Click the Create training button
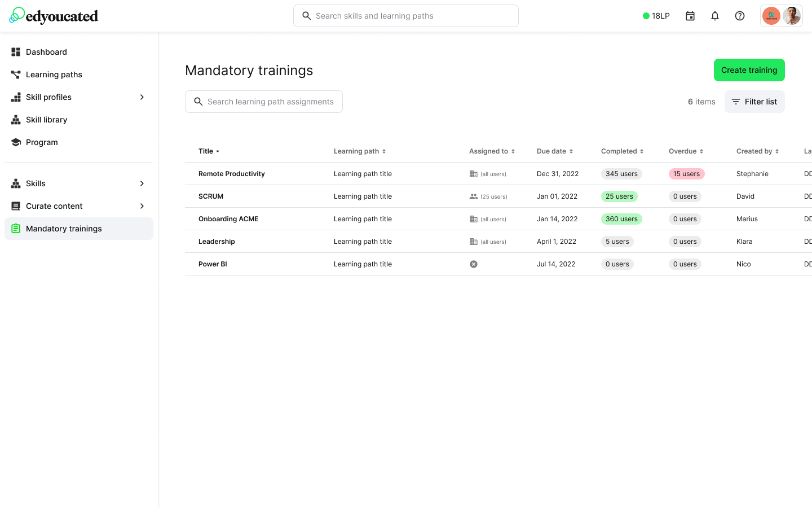812x508 pixels. coord(749,70)
